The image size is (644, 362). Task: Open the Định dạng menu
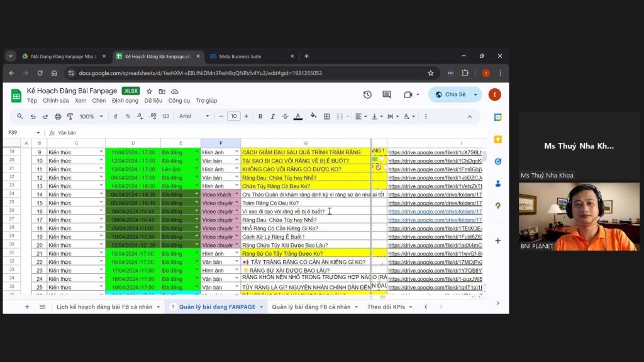click(x=125, y=101)
